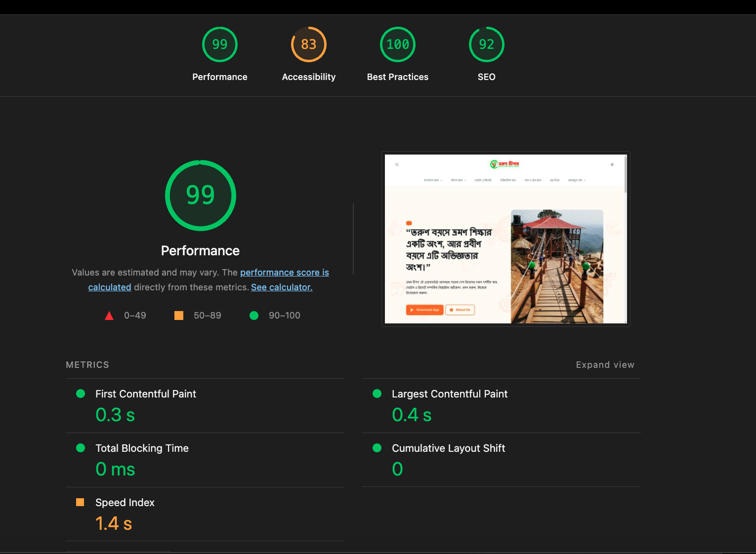Jump to the Best Practices section label
756x554 pixels.
point(398,77)
